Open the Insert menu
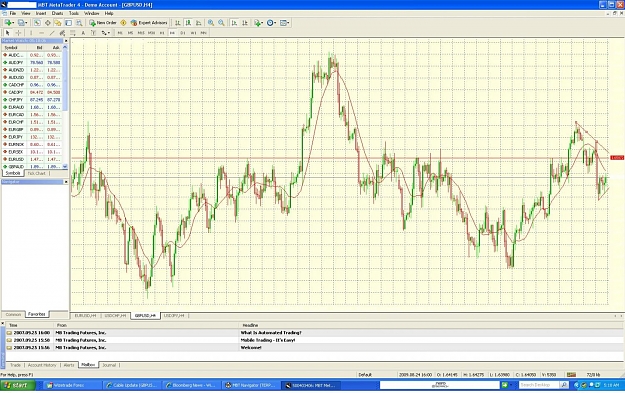The width and height of the screenshot is (625, 393). click(x=41, y=13)
